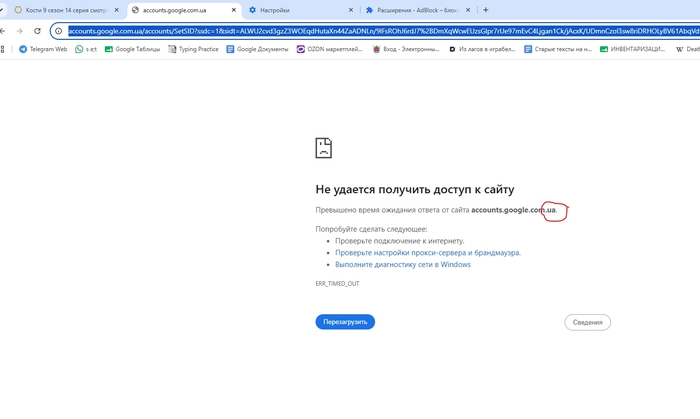This screenshot has height=419, width=700.
Task: Open Старые тексты на bookmark
Action: coord(558,49)
